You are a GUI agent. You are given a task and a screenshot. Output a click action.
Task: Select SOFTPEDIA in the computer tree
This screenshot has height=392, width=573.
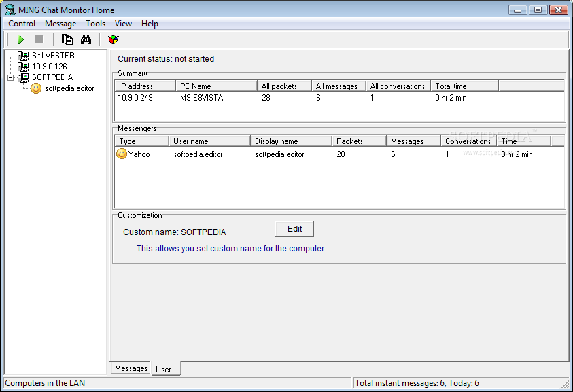point(52,77)
